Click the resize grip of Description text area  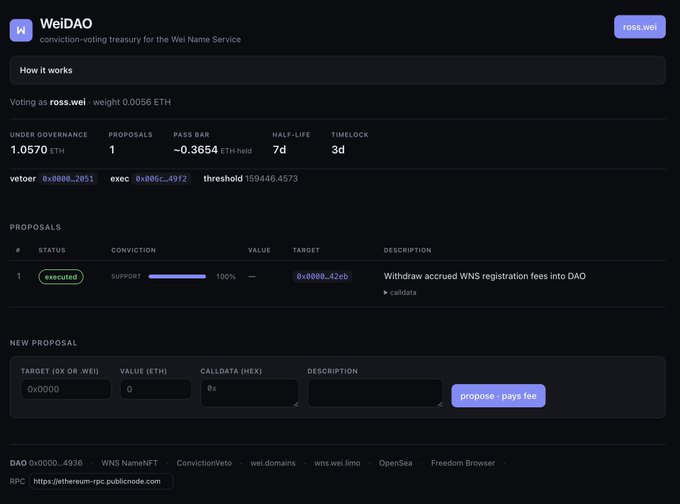click(440, 404)
